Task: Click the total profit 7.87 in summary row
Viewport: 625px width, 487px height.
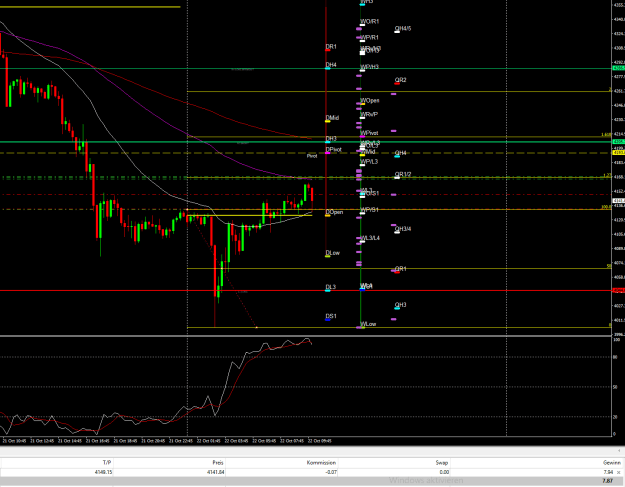Action: click(607, 481)
